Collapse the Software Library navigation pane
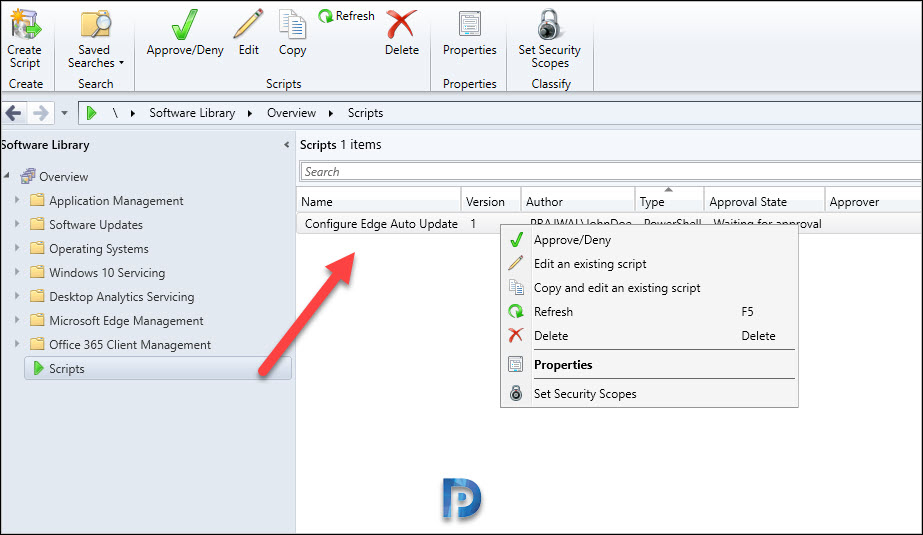923x535 pixels. tap(287, 145)
